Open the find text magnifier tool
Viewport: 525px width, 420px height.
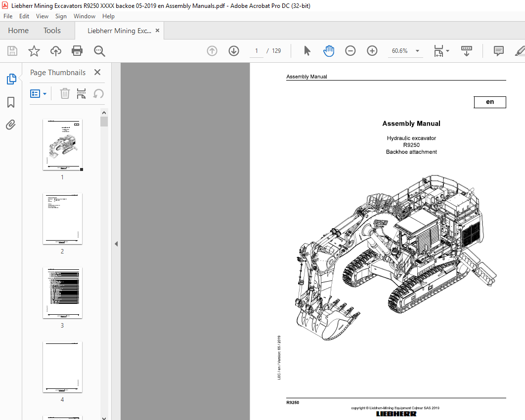99,51
